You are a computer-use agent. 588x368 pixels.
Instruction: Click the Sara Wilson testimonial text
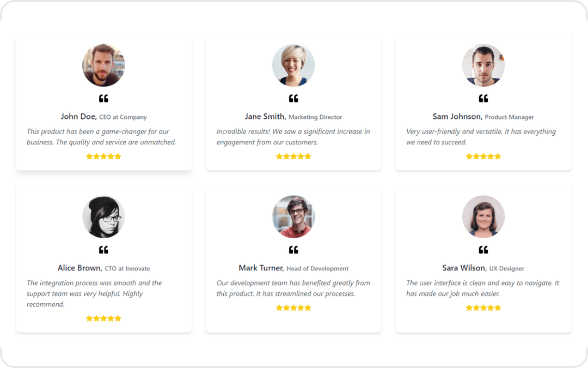(x=482, y=288)
